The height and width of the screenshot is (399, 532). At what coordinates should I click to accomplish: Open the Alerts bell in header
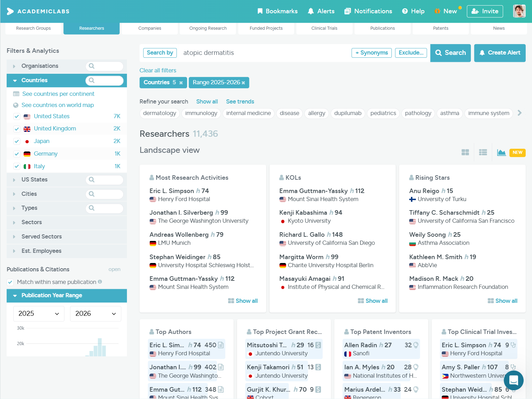[321, 11]
